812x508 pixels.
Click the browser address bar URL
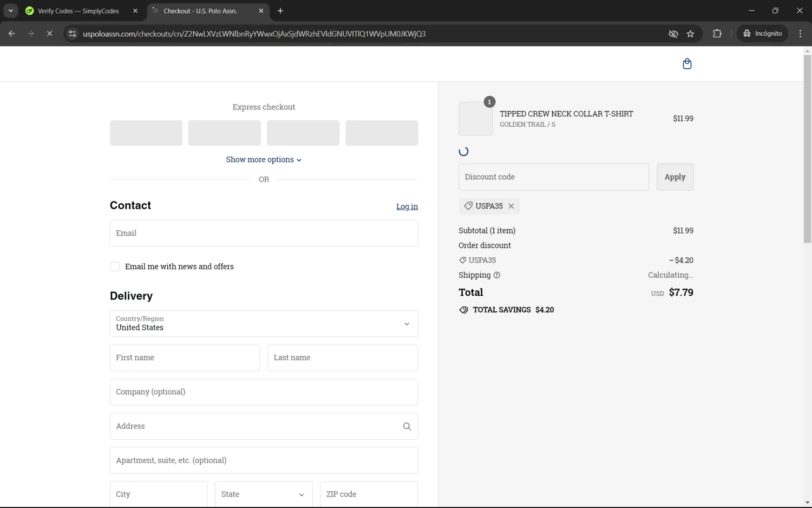(254, 34)
